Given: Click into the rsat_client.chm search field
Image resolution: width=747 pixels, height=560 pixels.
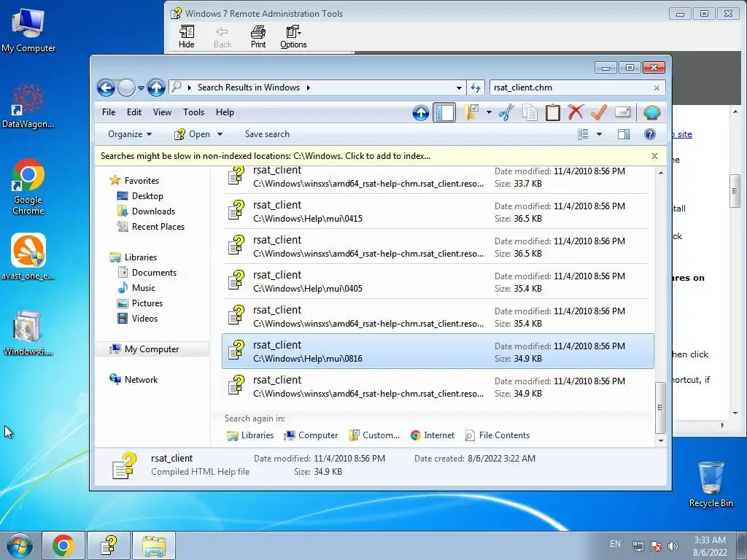Looking at the screenshot, I should 570,87.
